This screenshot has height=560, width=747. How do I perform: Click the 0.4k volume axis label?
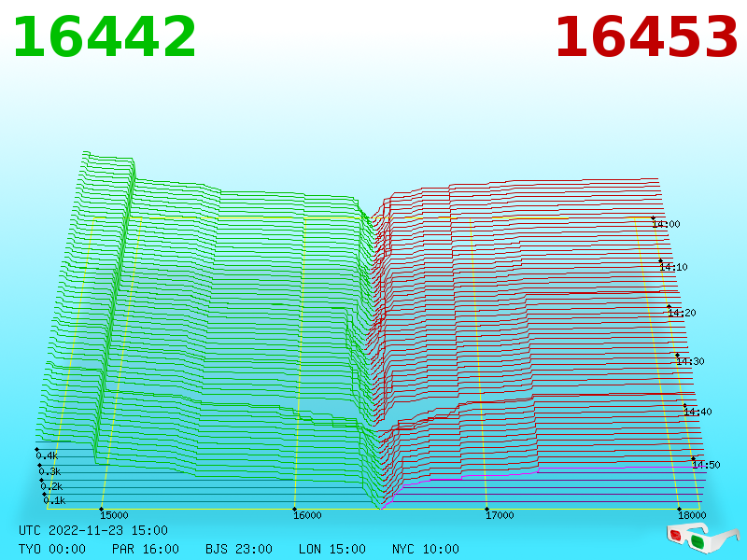(48, 455)
